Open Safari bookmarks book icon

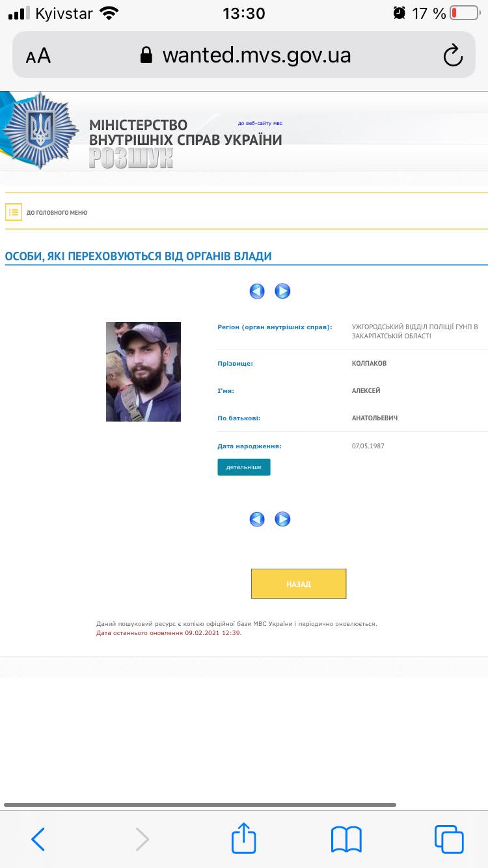coord(346,839)
